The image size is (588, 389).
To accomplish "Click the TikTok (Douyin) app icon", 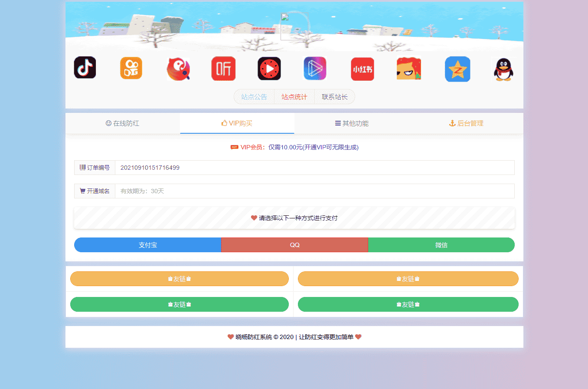I will 85,68.
